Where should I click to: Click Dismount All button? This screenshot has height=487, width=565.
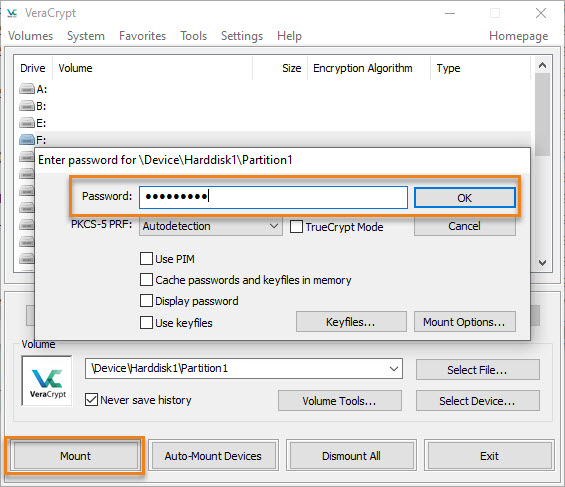351,456
